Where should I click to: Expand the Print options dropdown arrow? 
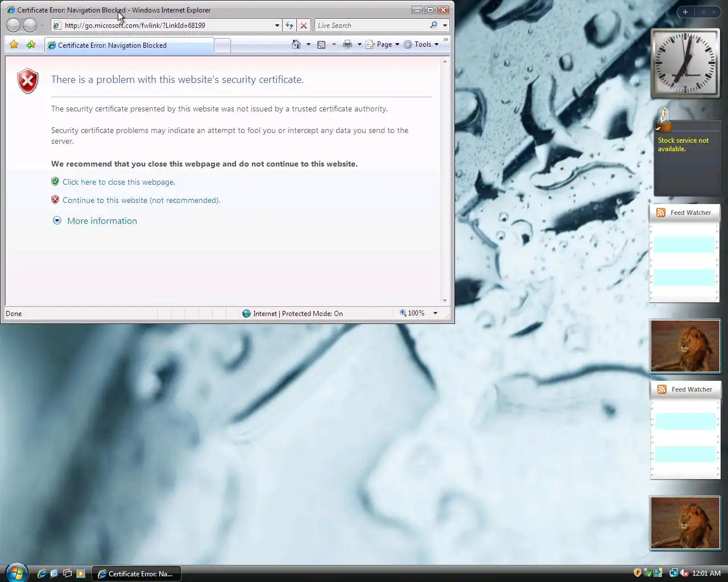click(359, 44)
